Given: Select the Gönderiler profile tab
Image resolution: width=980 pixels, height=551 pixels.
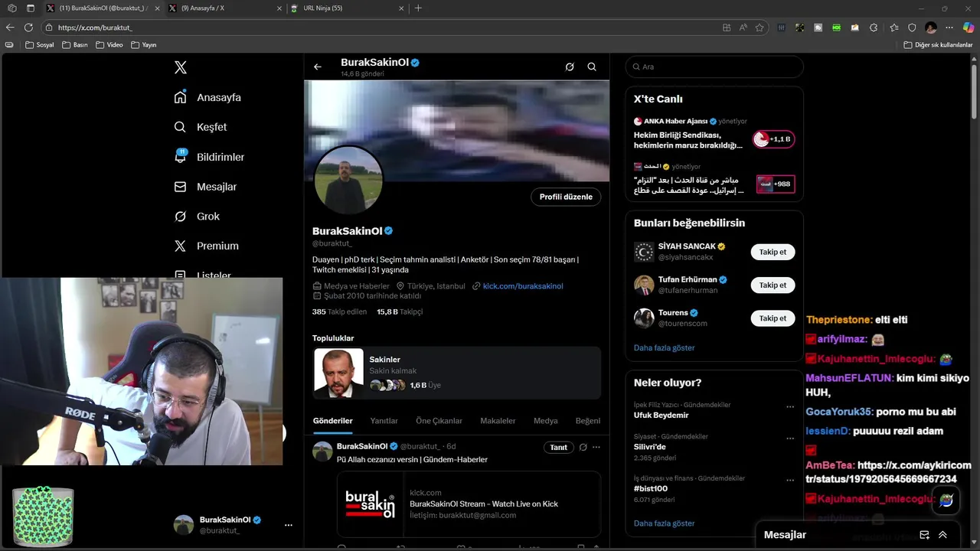Looking at the screenshot, I should pos(333,421).
